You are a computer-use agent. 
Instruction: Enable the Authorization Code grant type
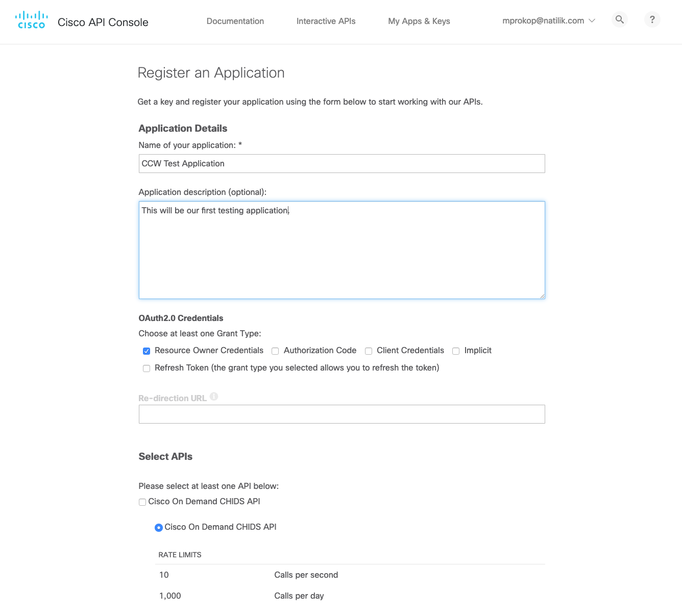coord(275,351)
